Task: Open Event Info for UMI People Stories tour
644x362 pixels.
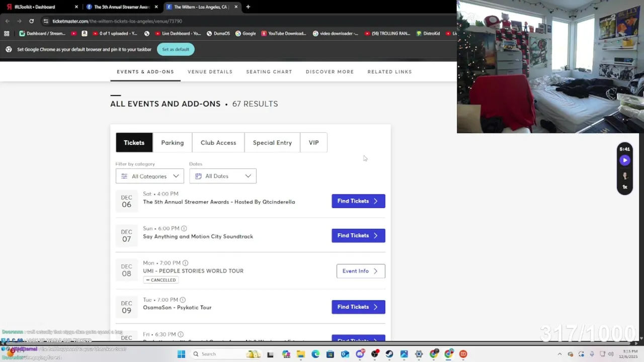Action: [x=361, y=271]
